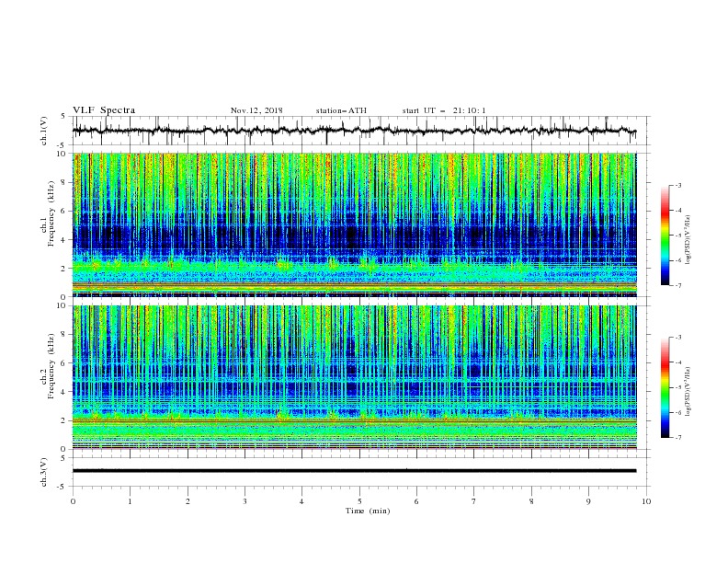
Task: Click the ch.1(V) waveform trace panel
Action: tap(361, 131)
